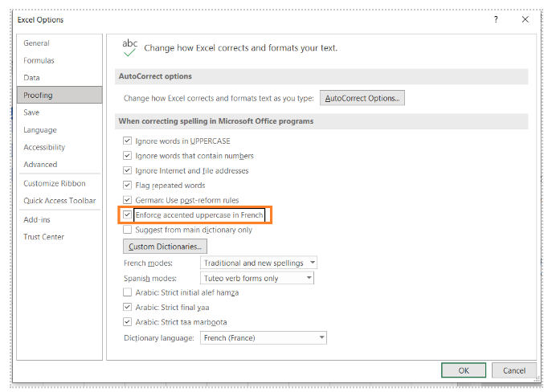Click the AutoCorrect Options button
Screen dimensions: 544x392
(x=362, y=98)
